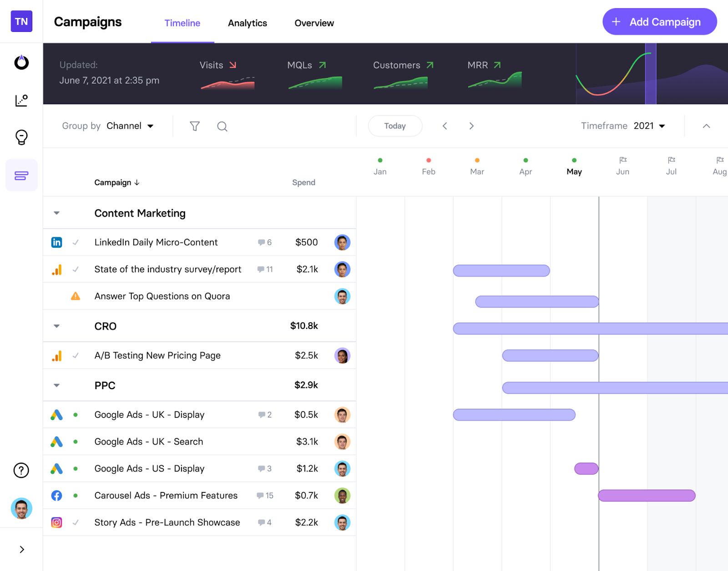
Task: Click the search magnifier icon
Action: (x=222, y=126)
